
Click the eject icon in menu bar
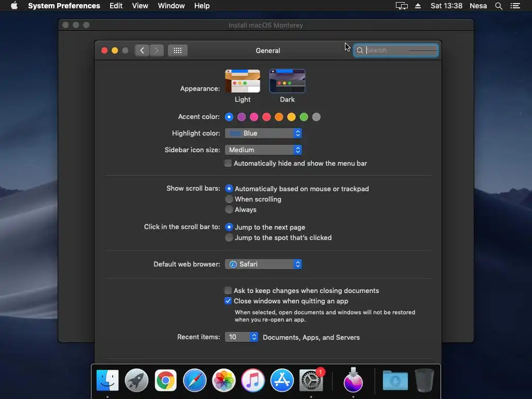point(418,6)
